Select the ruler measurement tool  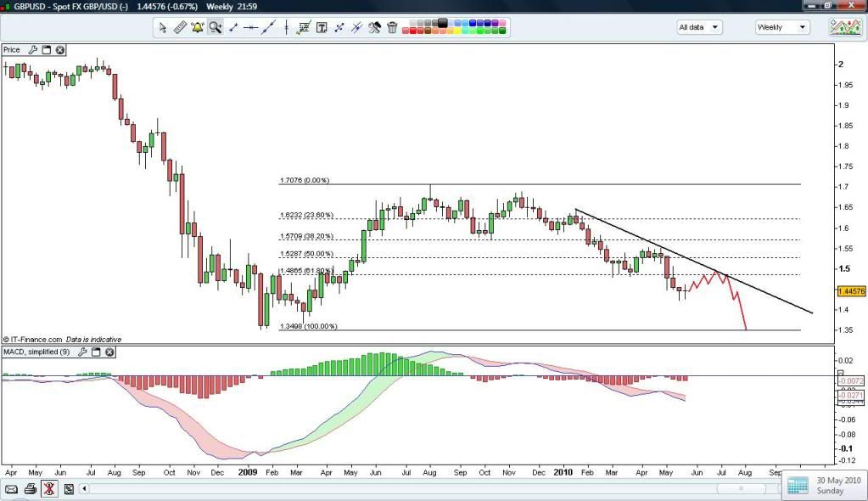[x=180, y=27]
